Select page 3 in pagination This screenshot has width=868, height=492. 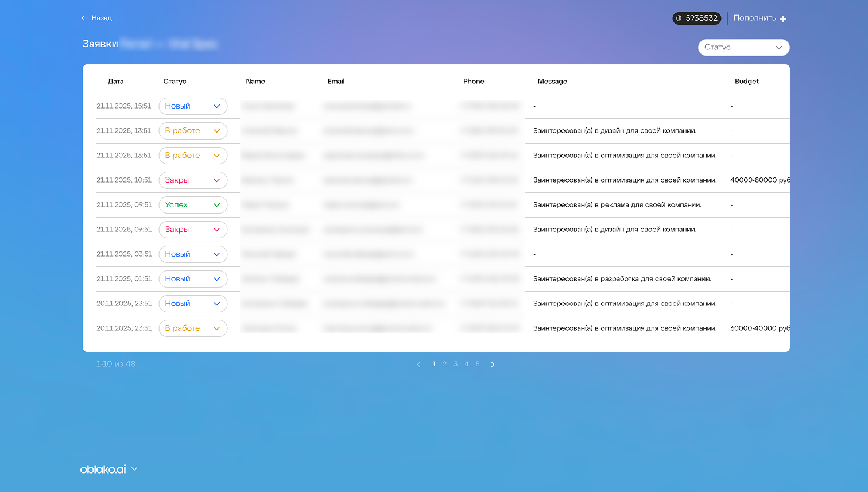coord(456,364)
